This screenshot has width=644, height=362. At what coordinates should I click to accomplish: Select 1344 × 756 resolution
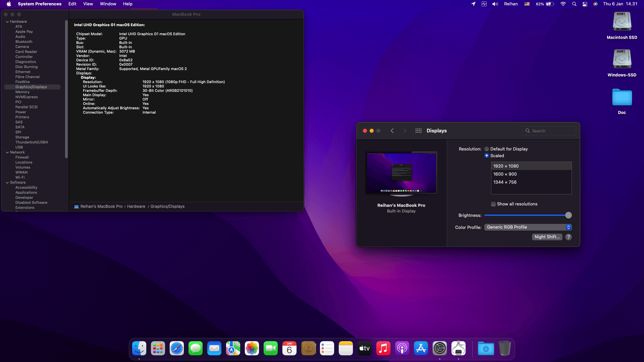click(x=531, y=182)
